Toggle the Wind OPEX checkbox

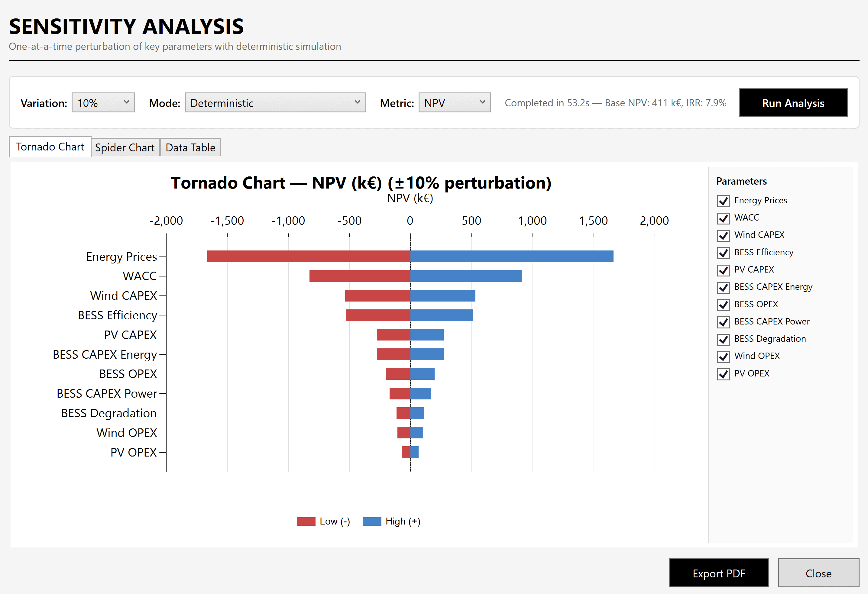click(x=724, y=356)
